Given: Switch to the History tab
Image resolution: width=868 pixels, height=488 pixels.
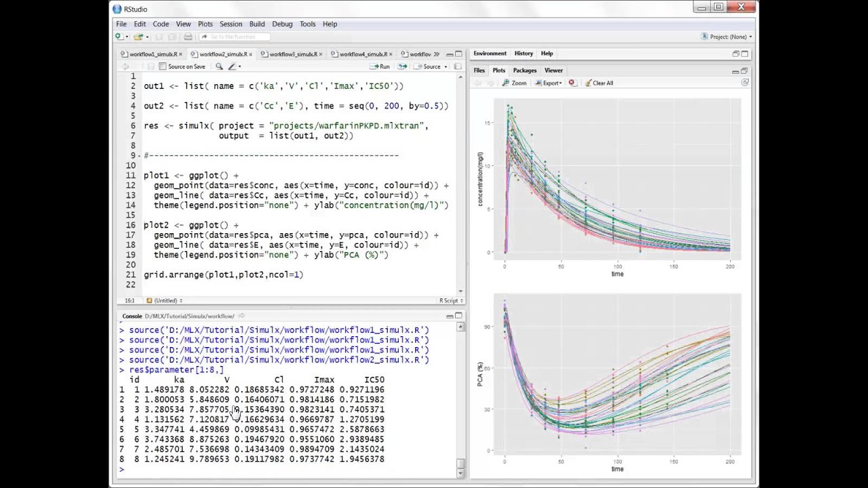Looking at the screenshot, I should 524,54.
